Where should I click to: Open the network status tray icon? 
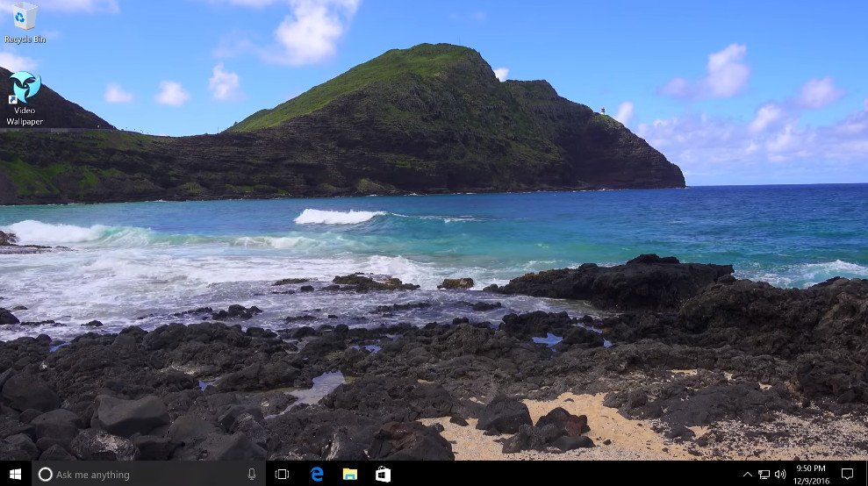(x=764, y=475)
